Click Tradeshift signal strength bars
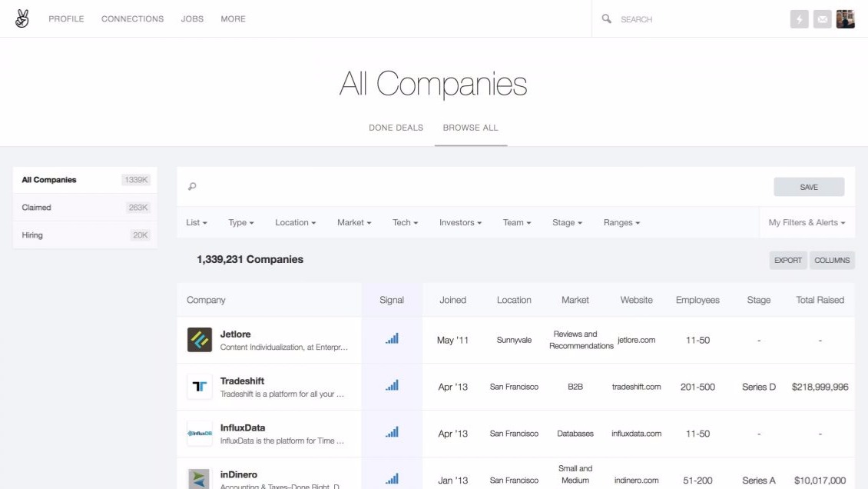This screenshot has width=868, height=489. [392, 385]
